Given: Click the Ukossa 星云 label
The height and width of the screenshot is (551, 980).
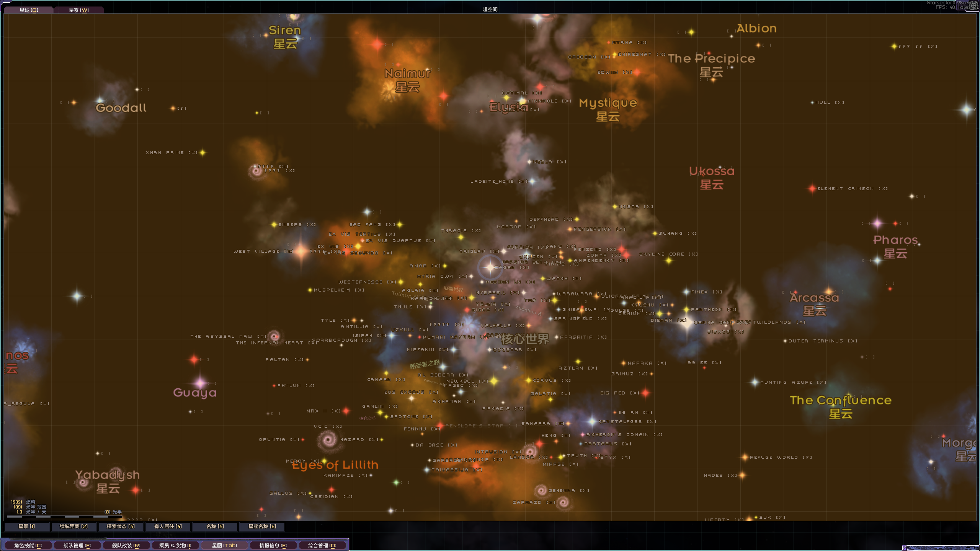Looking at the screenshot, I should tap(712, 178).
